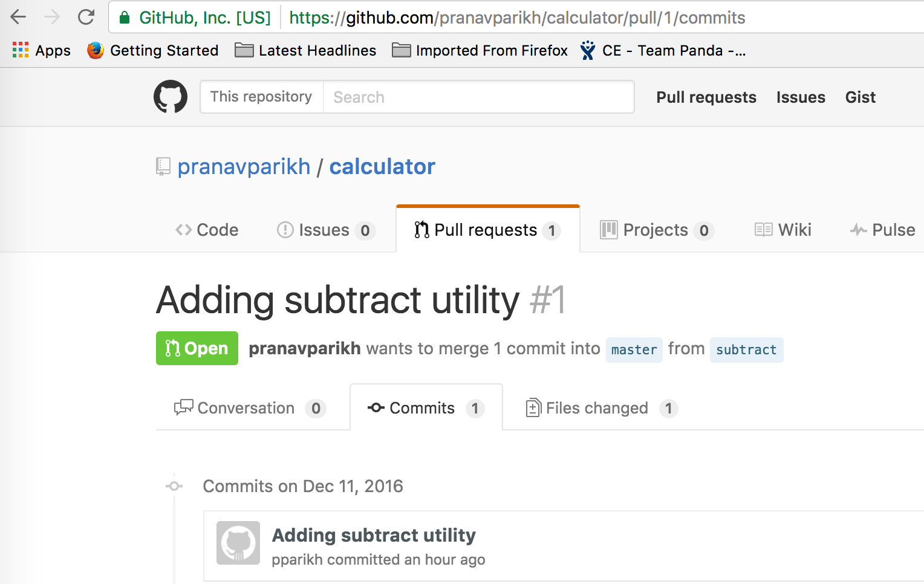
Task: Type in the repository Search field
Action: click(x=478, y=97)
